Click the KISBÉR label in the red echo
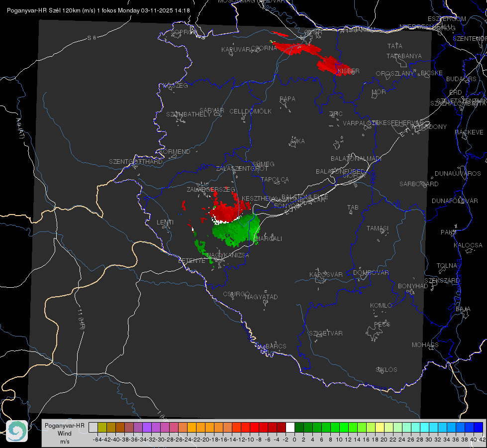 (349, 71)
